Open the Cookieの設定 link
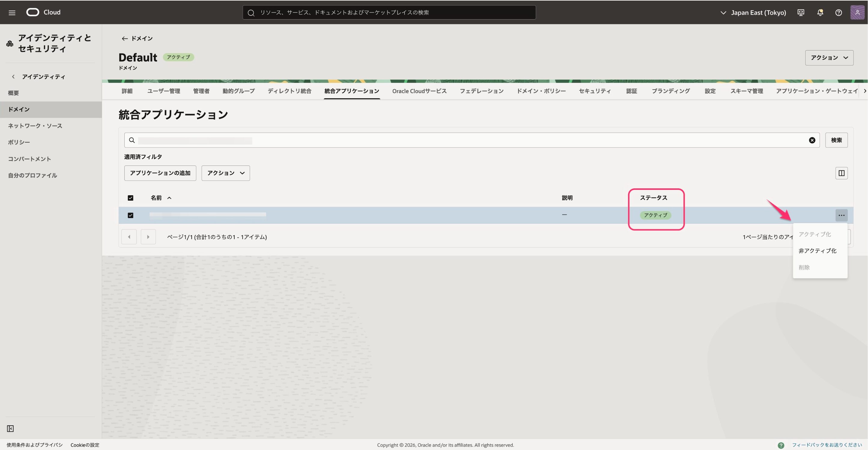Viewport: 868px width, 450px height. tap(85, 445)
